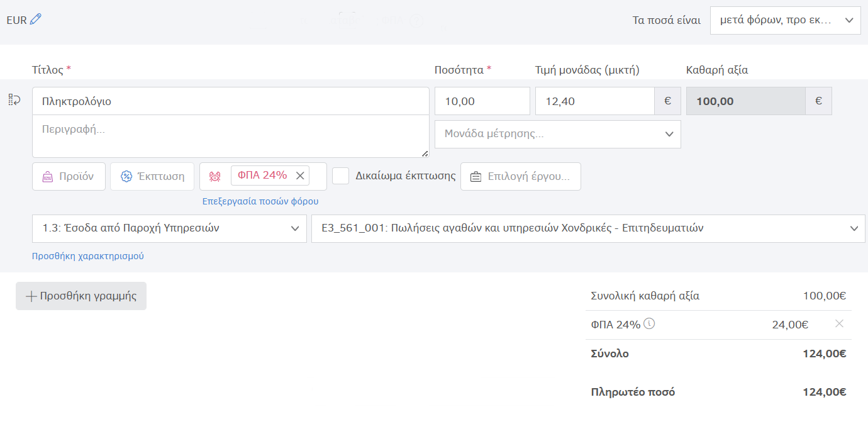Click the Ποσότητα field showing 10,00

click(482, 101)
